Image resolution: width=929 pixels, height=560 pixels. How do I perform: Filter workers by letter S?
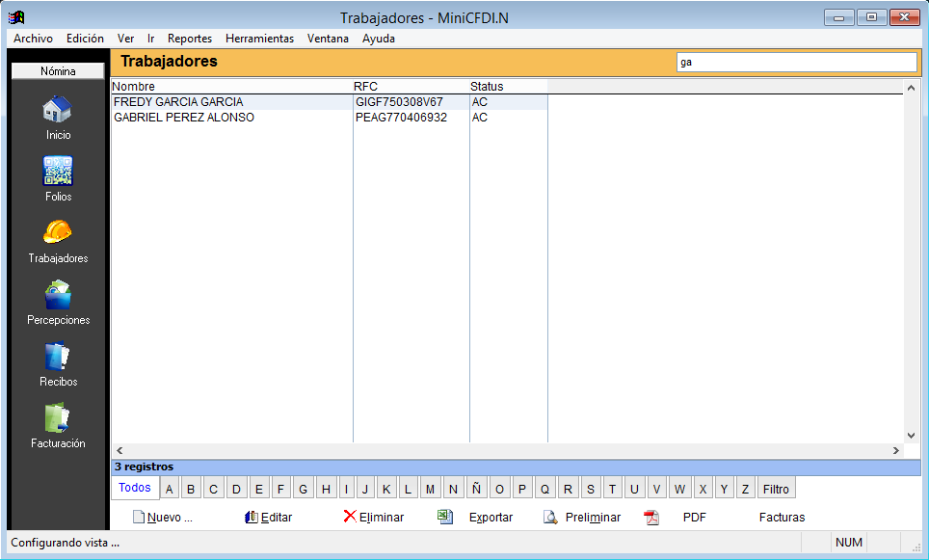(x=591, y=489)
